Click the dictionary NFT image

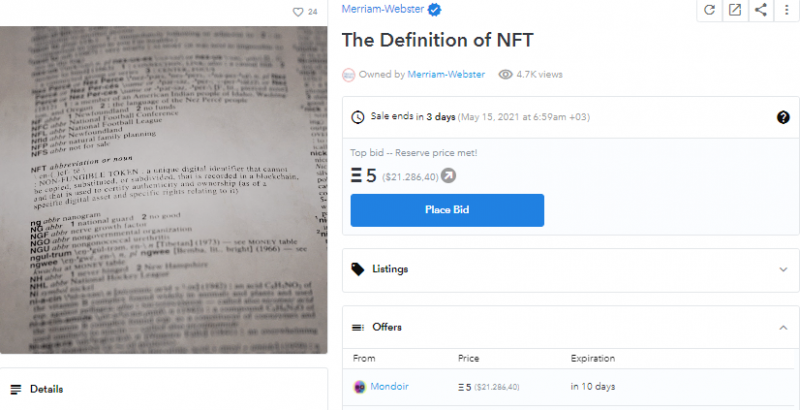(x=164, y=188)
